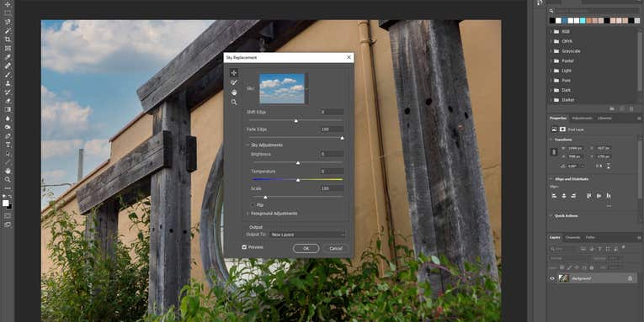Select the Crop tool in left toolbar

point(8,40)
